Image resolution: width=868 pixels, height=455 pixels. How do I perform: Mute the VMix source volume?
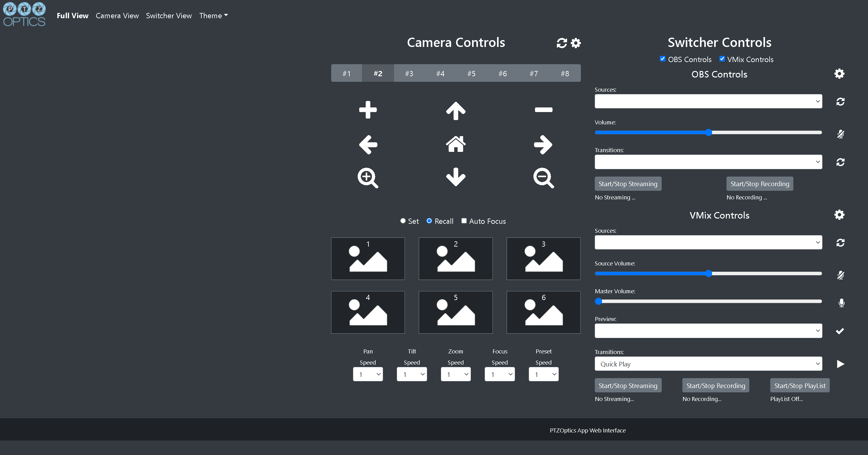(x=840, y=275)
